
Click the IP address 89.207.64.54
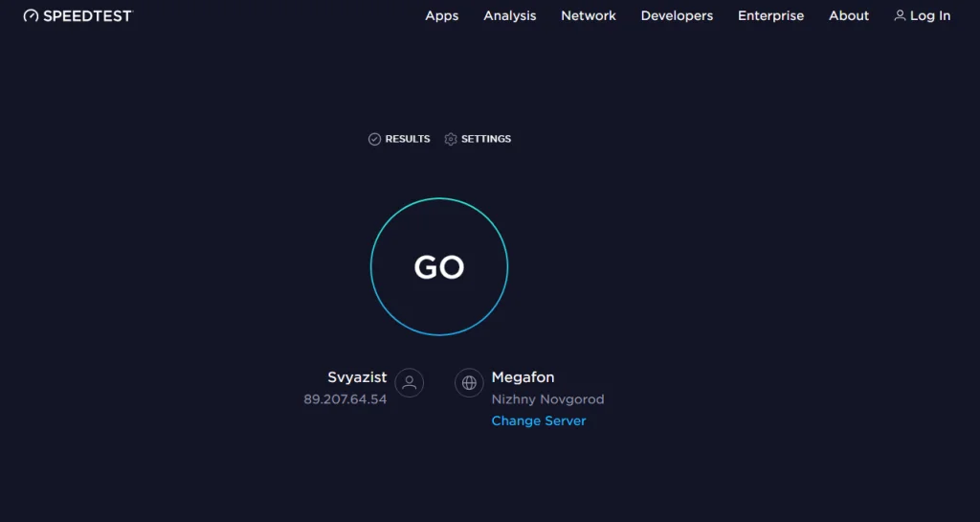(x=345, y=399)
